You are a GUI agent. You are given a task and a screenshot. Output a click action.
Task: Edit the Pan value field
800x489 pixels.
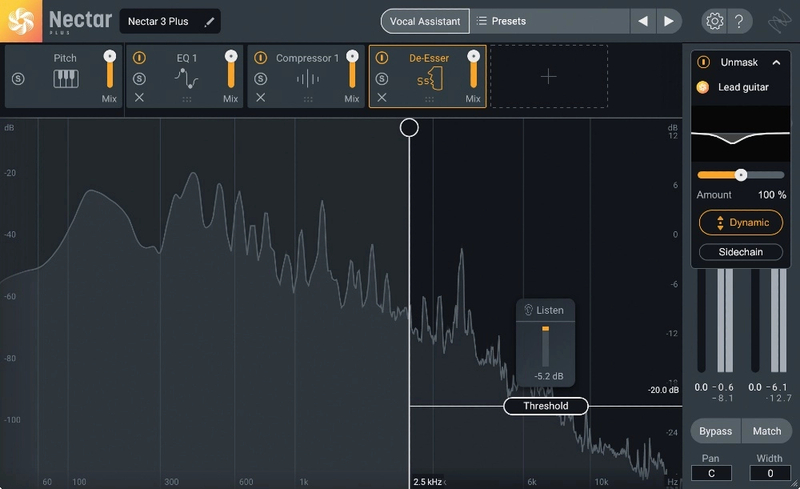(x=711, y=473)
